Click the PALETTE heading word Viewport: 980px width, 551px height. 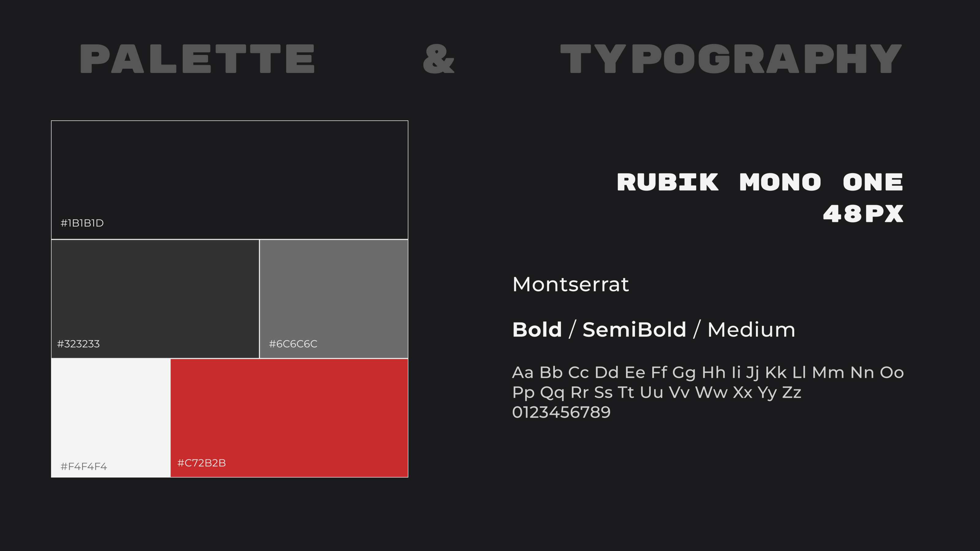(197, 59)
